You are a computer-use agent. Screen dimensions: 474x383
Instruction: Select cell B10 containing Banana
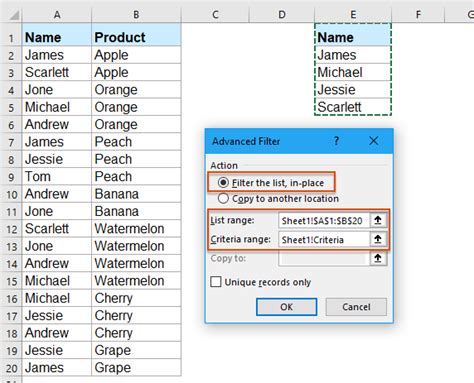pos(136,194)
